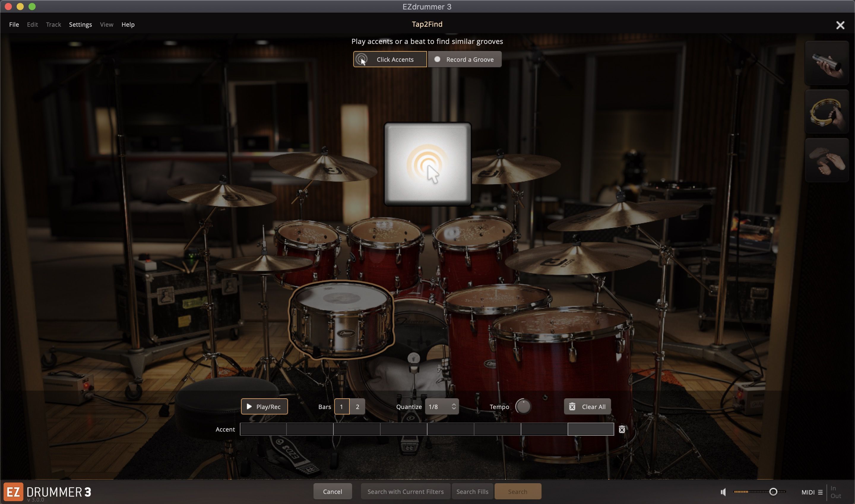Open the Edit menu
The image size is (855, 504).
pos(32,24)
